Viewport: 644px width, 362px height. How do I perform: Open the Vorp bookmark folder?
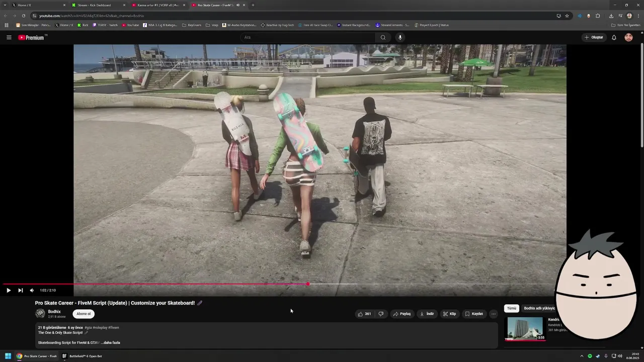(212, 25)
